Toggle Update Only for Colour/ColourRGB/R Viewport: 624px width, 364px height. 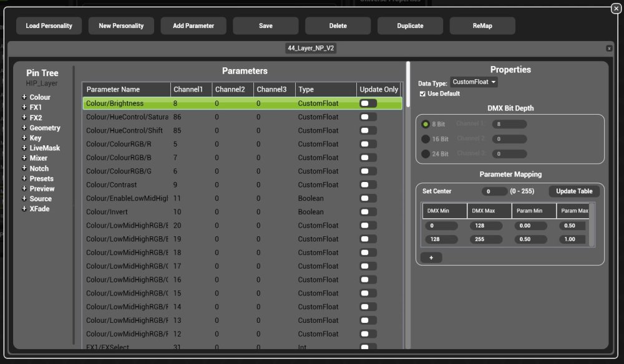coord(368,144)
